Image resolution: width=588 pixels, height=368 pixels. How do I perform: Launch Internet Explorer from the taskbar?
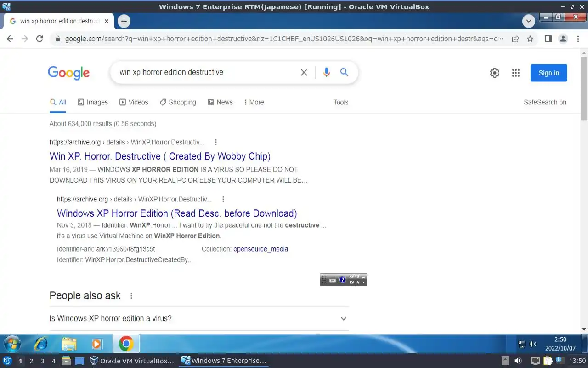pyautogui.click(x=41, y=344)
